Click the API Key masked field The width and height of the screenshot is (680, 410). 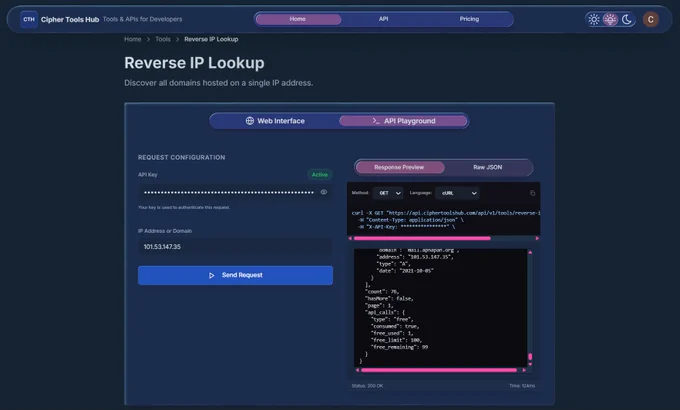[x=235, y=192]
